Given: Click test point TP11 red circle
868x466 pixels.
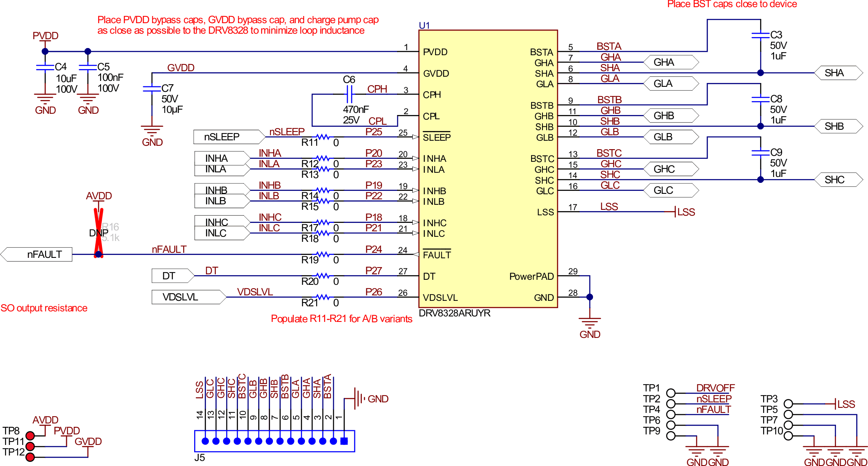Looking at the screenshot, I should [x=30, y=447].
